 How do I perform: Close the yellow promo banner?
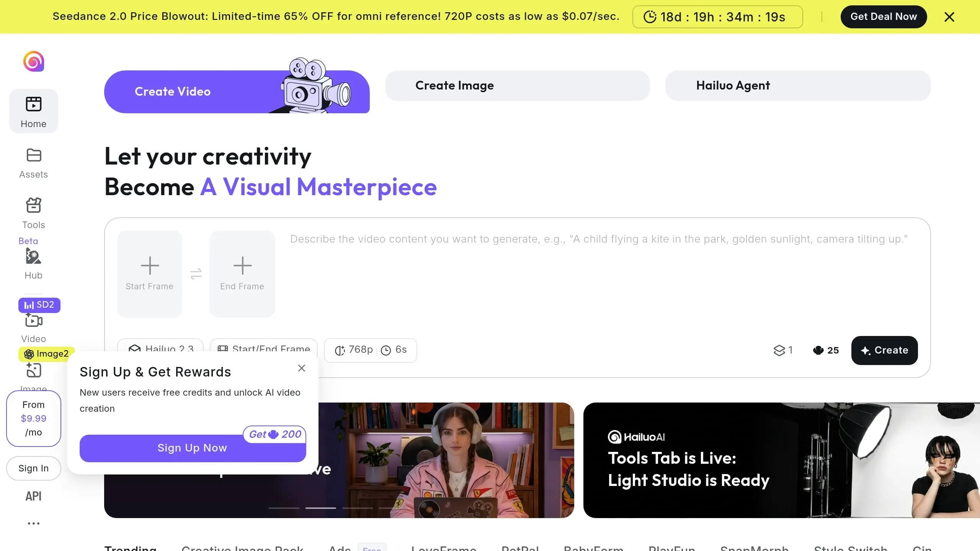(949, 17)
